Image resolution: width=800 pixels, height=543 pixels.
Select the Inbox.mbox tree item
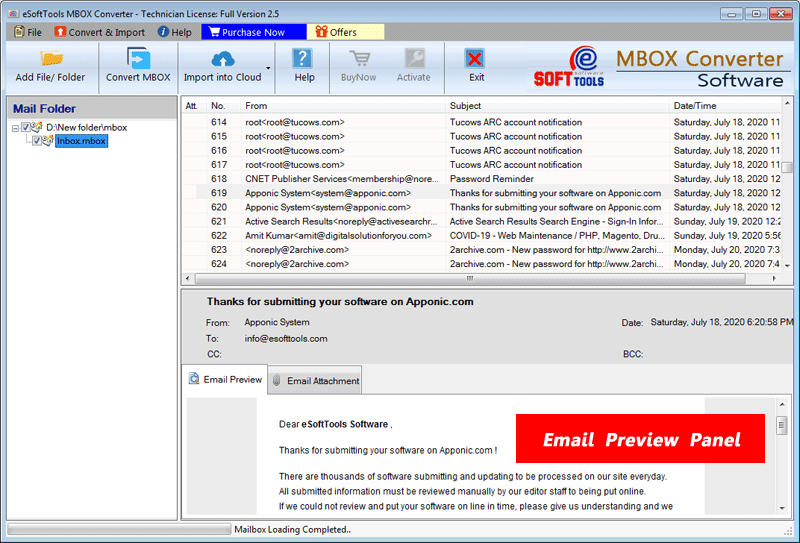(x=81, y=141)
